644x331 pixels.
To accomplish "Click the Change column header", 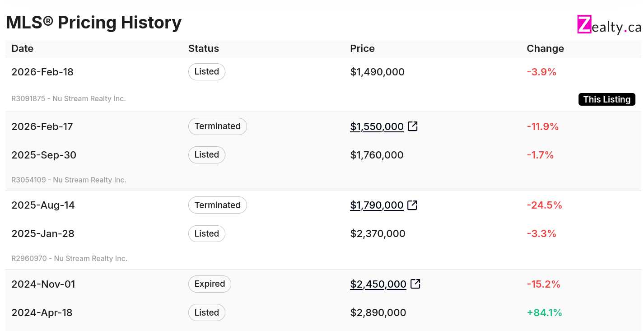I will 545,49.
